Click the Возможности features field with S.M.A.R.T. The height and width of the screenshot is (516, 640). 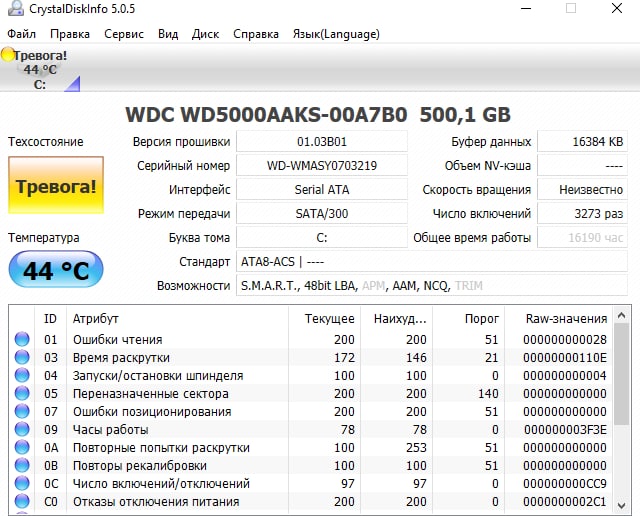click(432, 285)
